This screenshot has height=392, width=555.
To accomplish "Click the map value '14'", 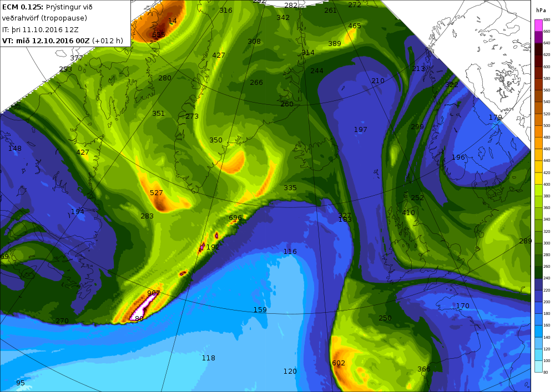I will [173, 21].
